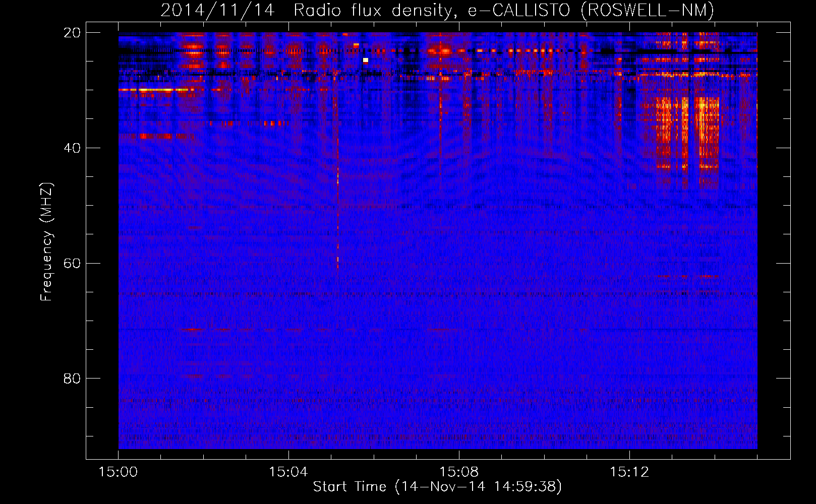Click the 15:12 time tick label
816x504 pixels.
coord(629,472)
